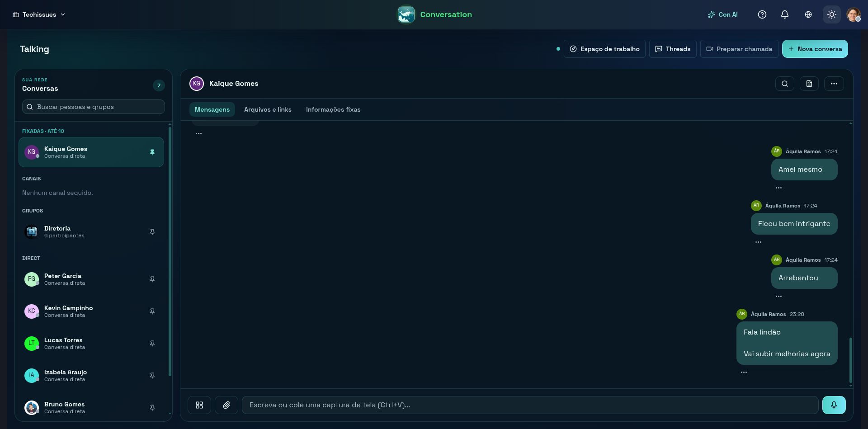The image size is (868, 429).
Task: Pin Peter Garcia conversation
Action: [152, 279]
